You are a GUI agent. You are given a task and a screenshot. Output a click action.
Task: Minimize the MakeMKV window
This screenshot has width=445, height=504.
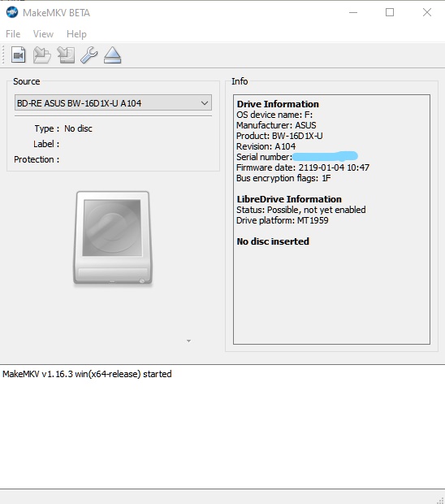[353, 12]
